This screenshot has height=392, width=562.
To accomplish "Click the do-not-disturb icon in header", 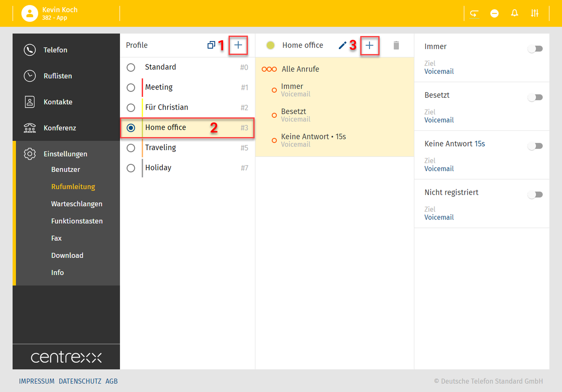I will [x=494, y=13].
